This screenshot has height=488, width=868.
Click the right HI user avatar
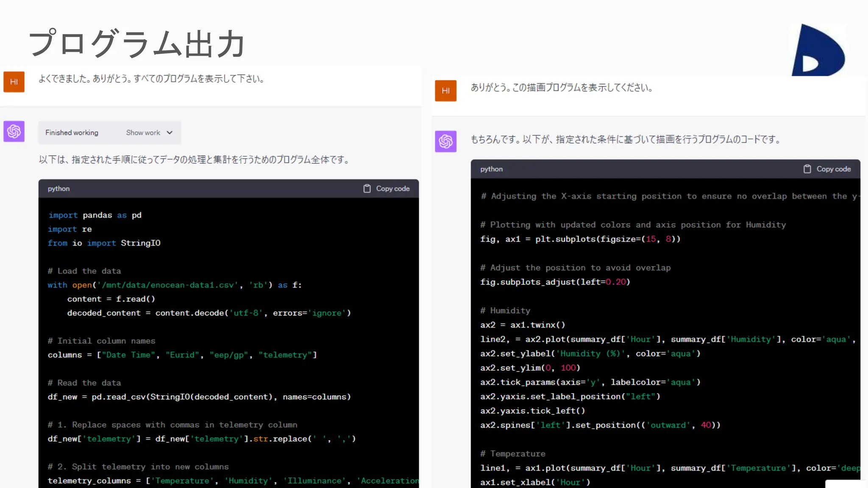[445, 91]
